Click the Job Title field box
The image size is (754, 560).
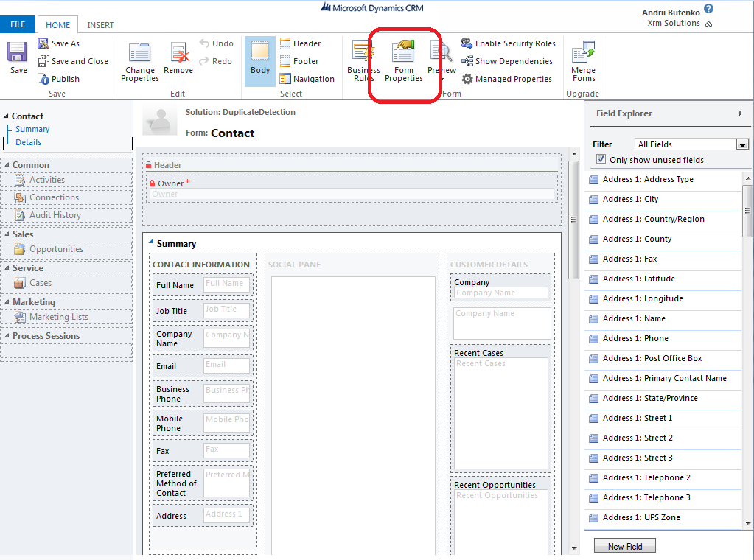[226, 310]
